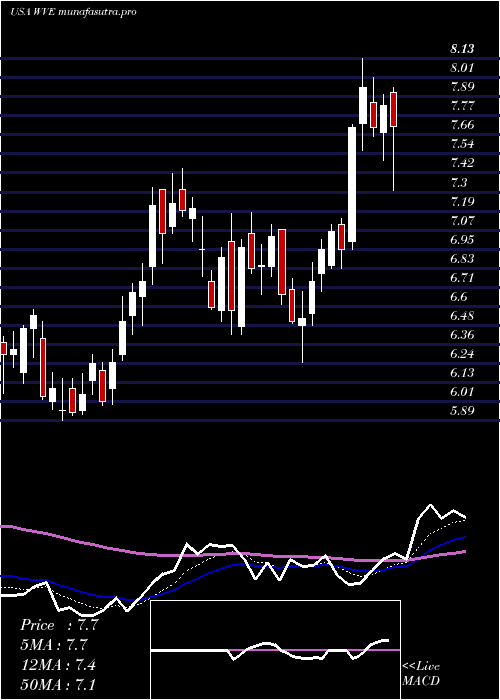
Task: Click the '50MA : 7.1' readout
Action: point(58,684)
